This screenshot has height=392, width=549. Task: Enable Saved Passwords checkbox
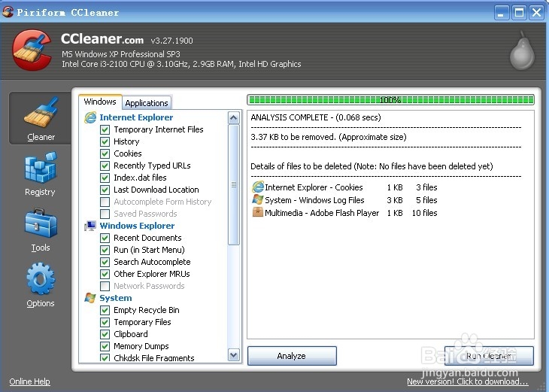[105, 214]
